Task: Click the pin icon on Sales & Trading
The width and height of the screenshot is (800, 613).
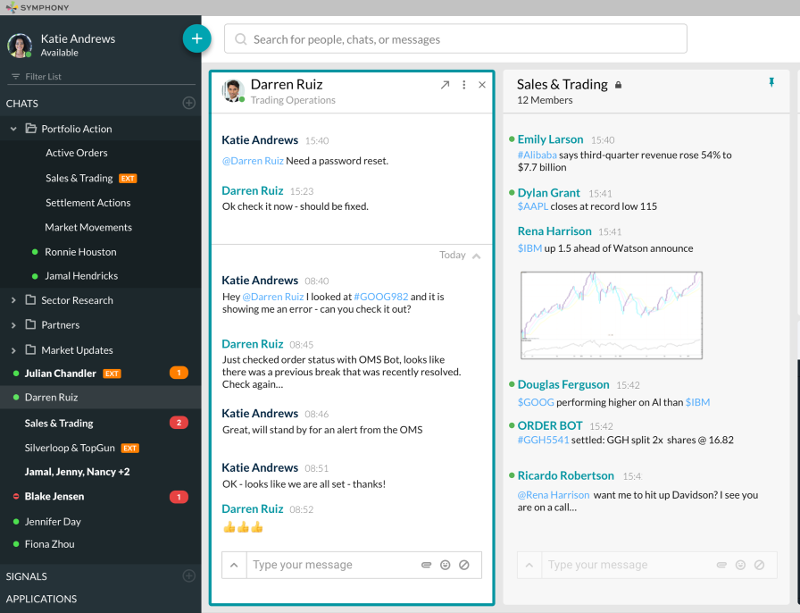Action: pos(771,83)
